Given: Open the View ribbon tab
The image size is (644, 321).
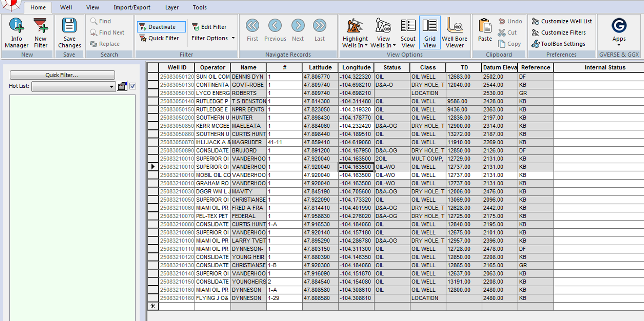Looking at the screenshot, I should click(92, 7).
